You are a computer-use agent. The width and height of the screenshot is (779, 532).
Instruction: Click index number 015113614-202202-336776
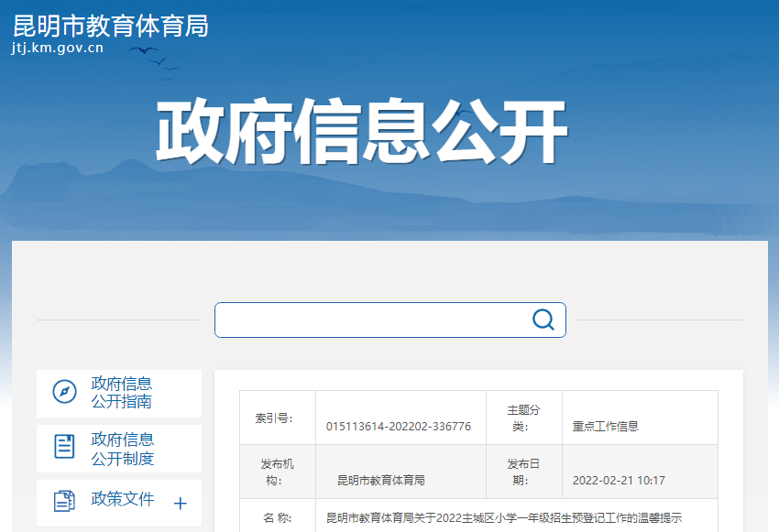pyautogui.click(x=399, y=427)
